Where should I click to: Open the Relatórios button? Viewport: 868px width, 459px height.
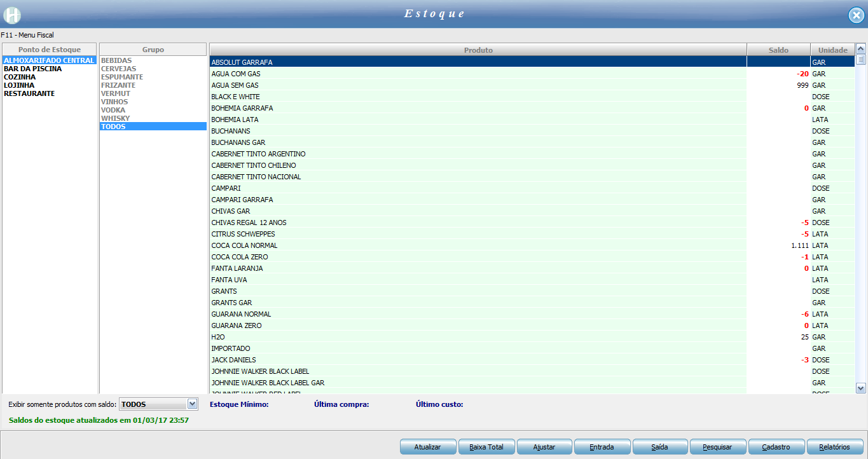pyautogui.click(x=835, y=447)
